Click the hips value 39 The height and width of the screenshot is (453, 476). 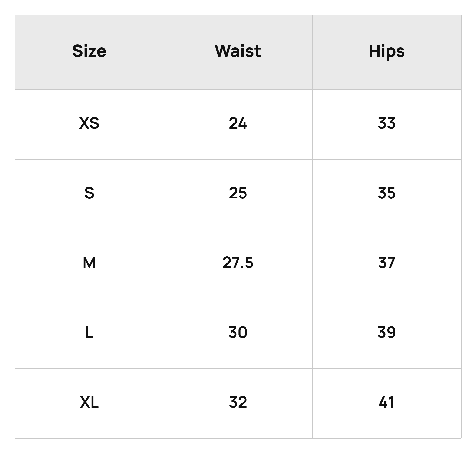pyautogui.click(x=387, y=333)
